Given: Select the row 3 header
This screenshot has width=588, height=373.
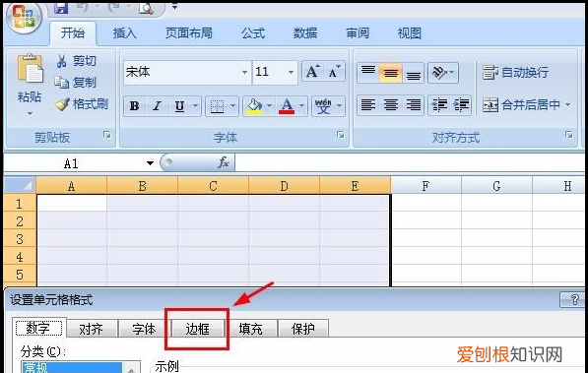Looking at the screenshot, I should pos(20,239).
